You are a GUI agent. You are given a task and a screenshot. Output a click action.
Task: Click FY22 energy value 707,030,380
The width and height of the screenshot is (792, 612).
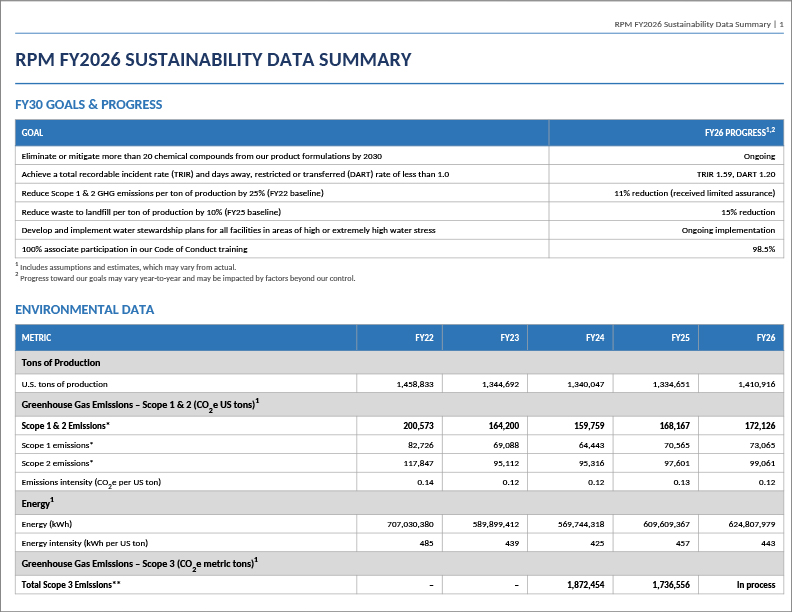(410, 524)
